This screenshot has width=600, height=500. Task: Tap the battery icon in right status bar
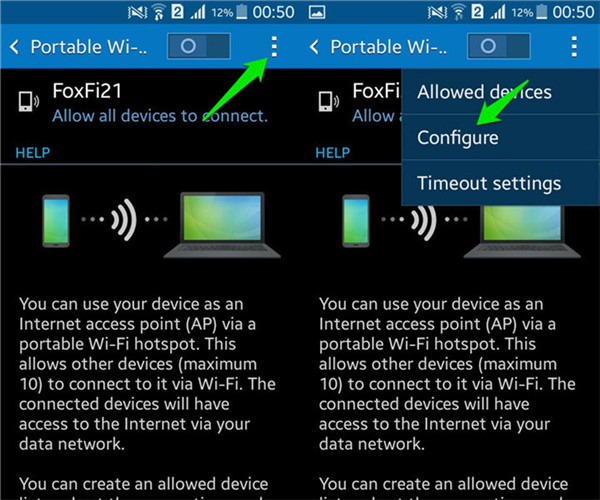(x=541, y=12)
